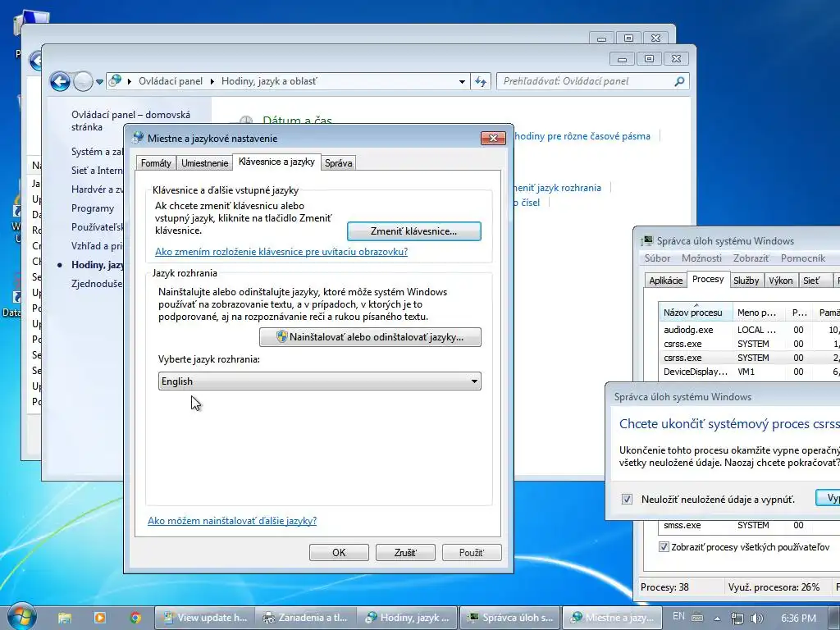This screenshot has height=630, width=840.
Task: Click the jazyk rozhrania link
Action: pyautogui.click(x=557, y=188)
